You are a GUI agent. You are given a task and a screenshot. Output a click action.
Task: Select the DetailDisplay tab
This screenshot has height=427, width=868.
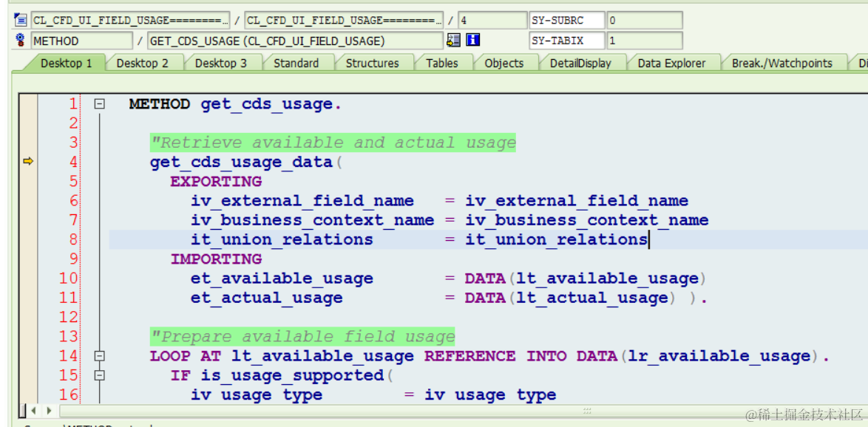click(x=580, y=63)
